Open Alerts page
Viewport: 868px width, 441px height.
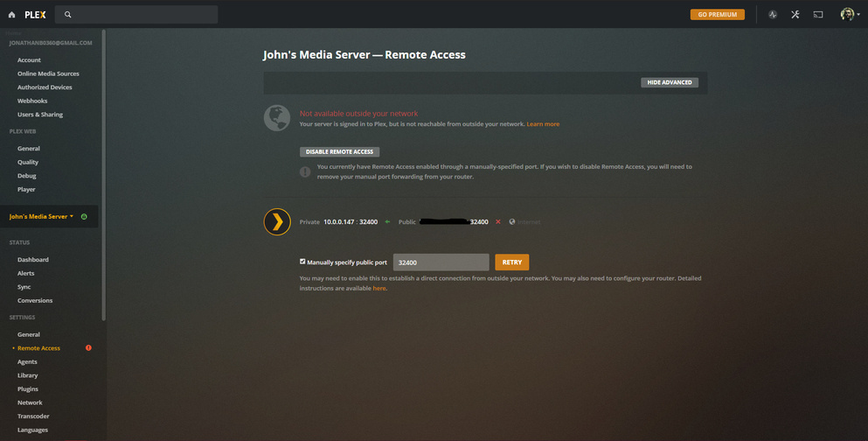pyautogui.click(x=25, y=273)
